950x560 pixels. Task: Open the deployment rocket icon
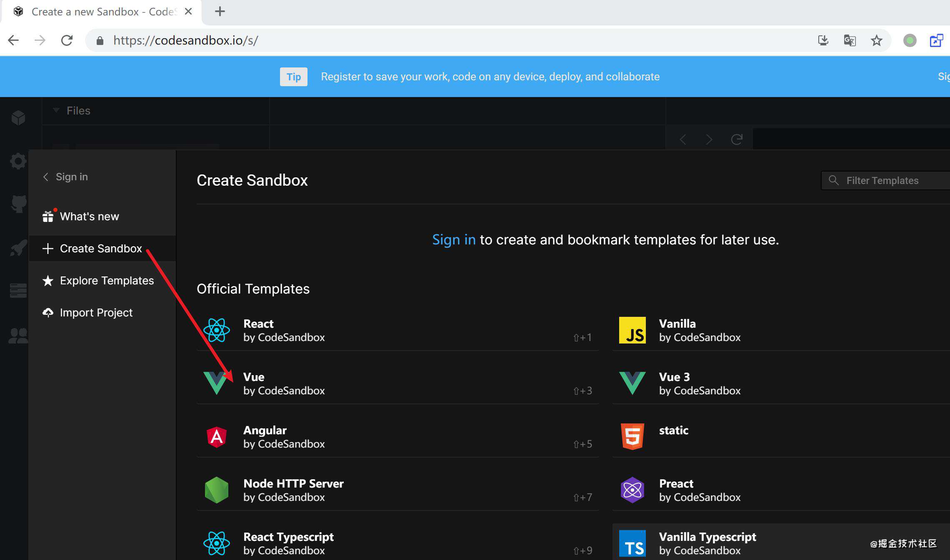click(18, 248)
